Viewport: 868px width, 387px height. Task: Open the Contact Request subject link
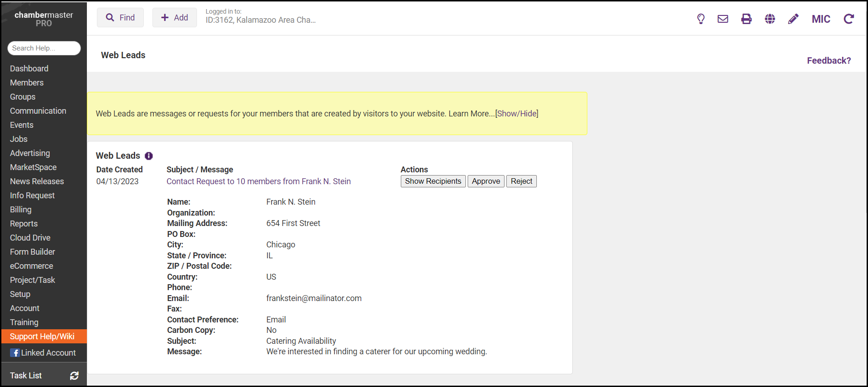[258, 181]
